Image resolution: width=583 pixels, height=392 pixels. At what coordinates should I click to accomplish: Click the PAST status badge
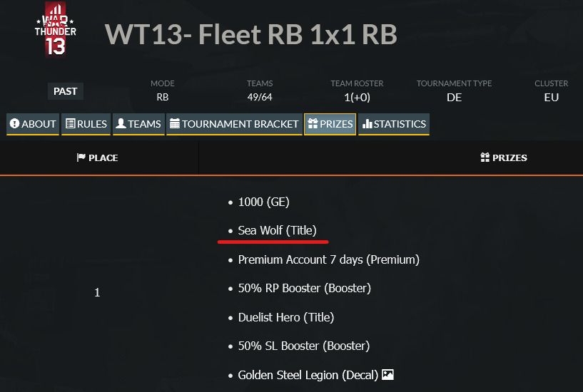[66, 91]
